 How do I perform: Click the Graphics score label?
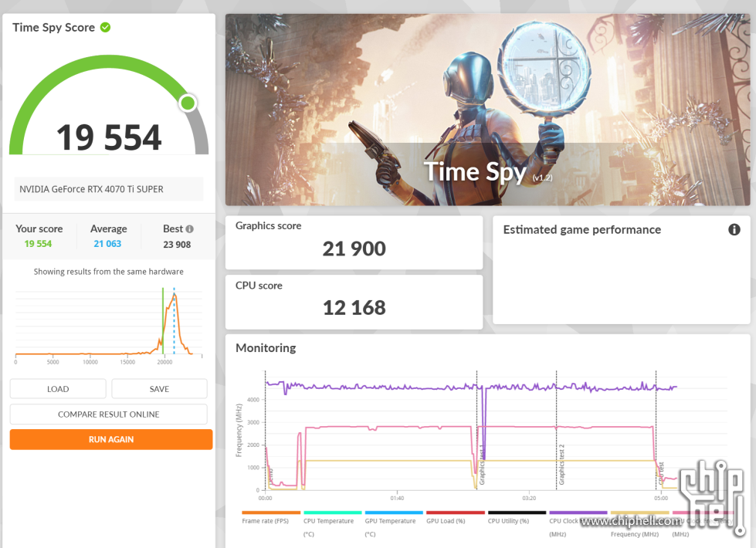268,225
